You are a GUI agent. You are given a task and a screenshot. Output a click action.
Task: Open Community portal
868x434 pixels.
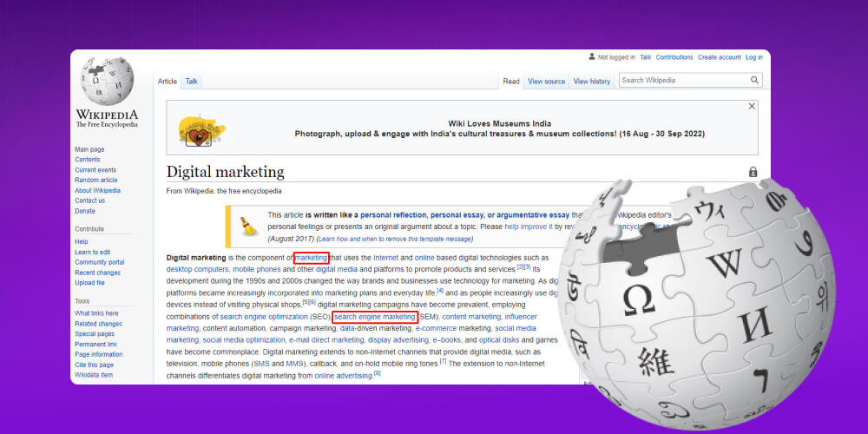100,262
